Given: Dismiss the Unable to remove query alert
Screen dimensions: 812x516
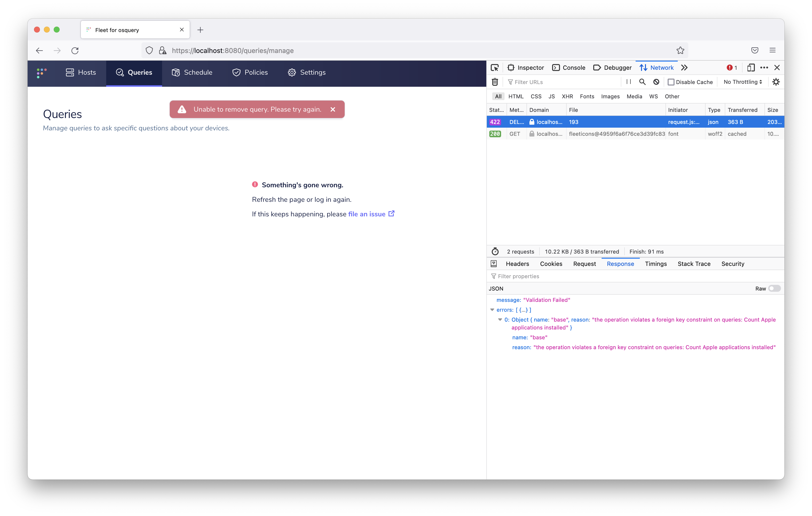Looking at the screenshot, I should pos(333,109).
